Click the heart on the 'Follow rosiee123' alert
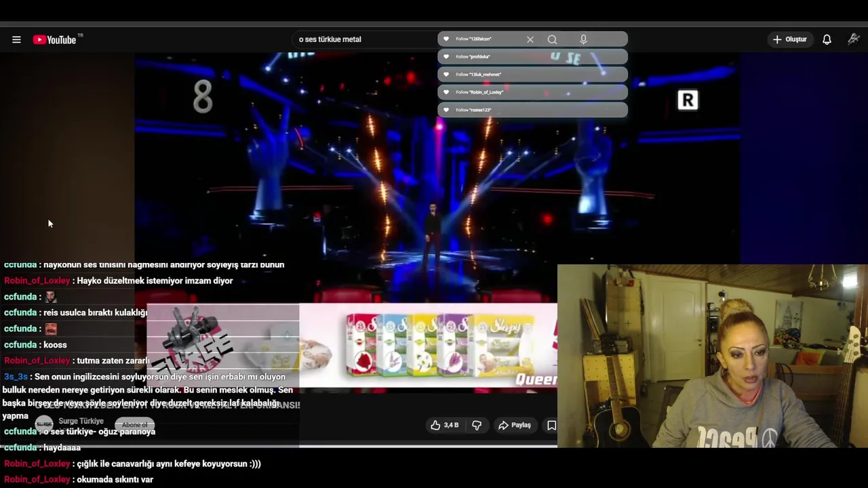868x488 pixels. 446,109
